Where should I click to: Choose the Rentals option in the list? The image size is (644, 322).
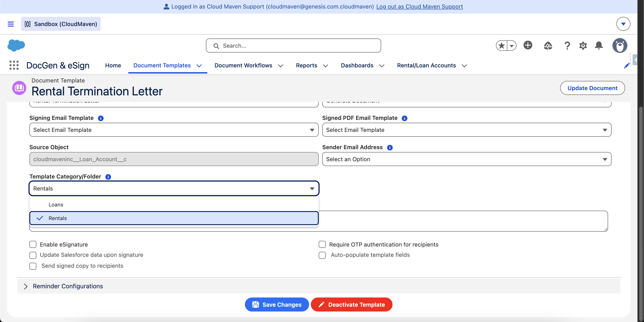click(174, 218)
